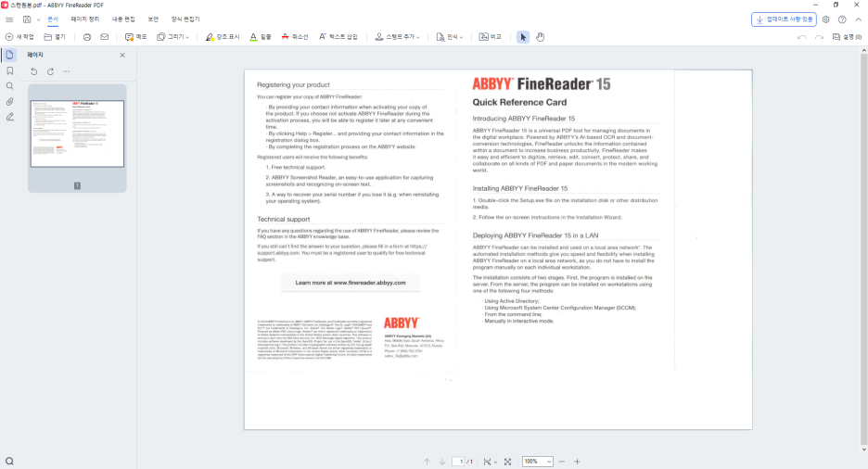Screen dimensions: 868x469
Task: Open settings gear icon
Action: pos(826,19)
